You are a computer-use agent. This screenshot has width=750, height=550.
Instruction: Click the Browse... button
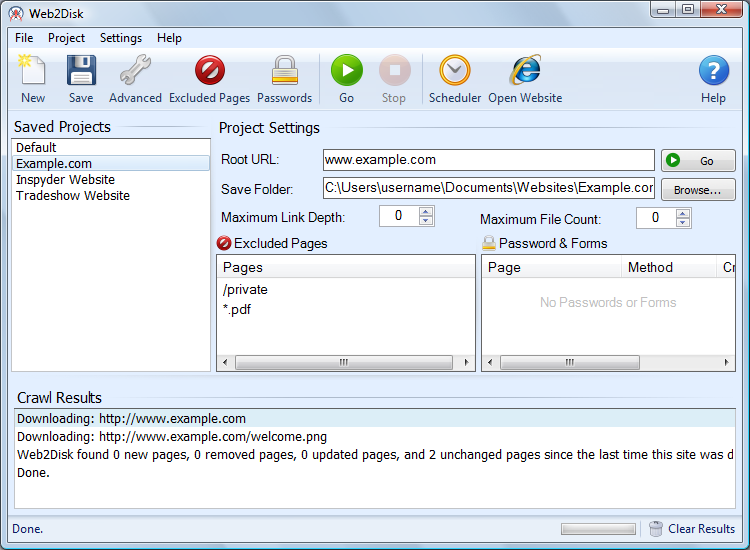coord(698,189)
